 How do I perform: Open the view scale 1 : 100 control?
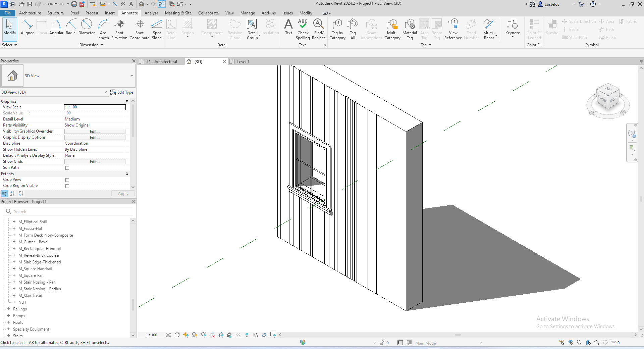coord(152,335)
